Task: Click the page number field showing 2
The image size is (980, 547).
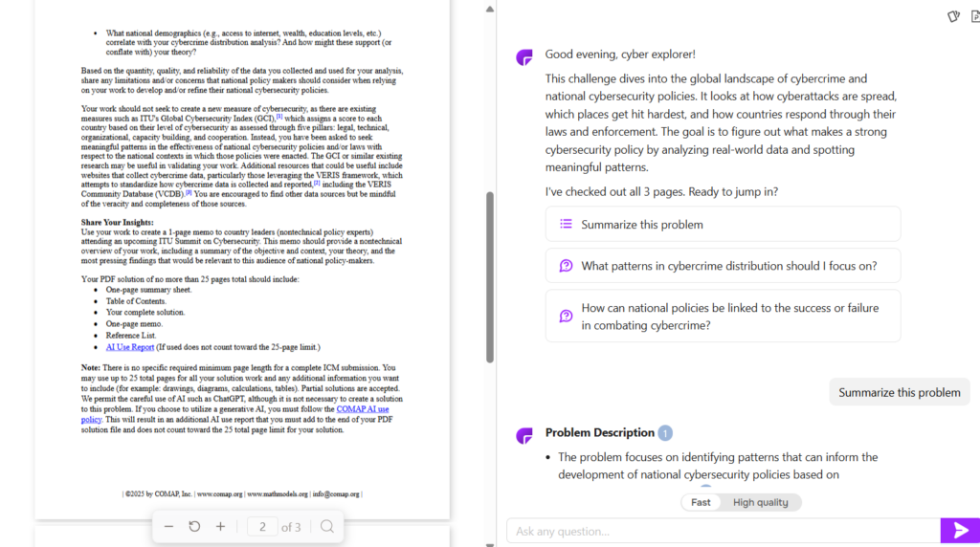Action: (262, 527)
